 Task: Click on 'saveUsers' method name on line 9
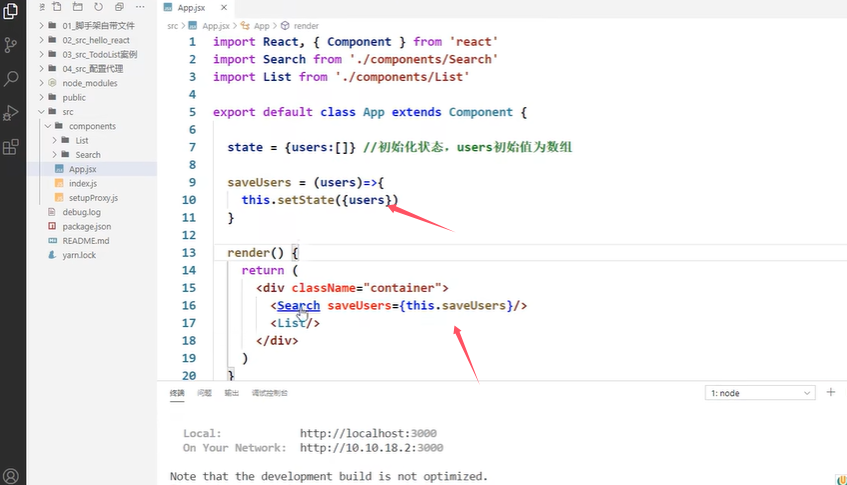tap(259, 183)
